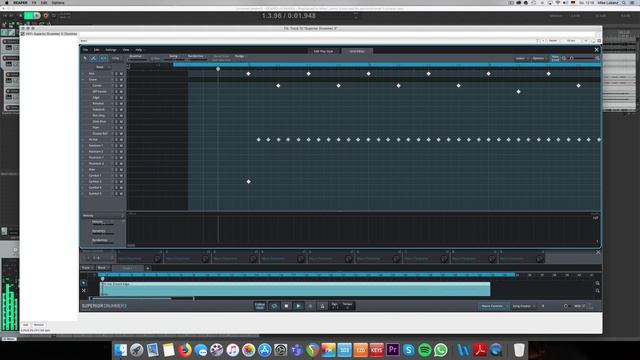The width and height of the screenshot is (640, 360).
Task: Solo the Racktom 1 row
Action: click(116, 146)
